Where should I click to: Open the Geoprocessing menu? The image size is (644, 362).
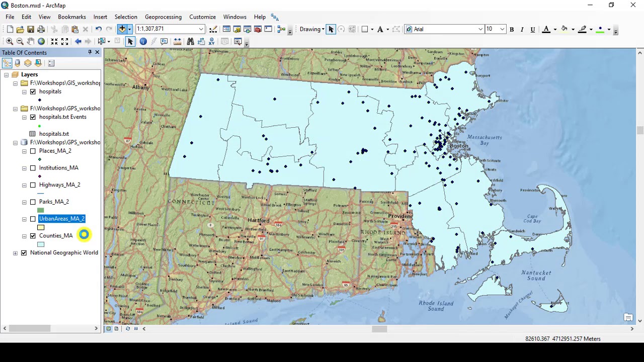(163, 17)
